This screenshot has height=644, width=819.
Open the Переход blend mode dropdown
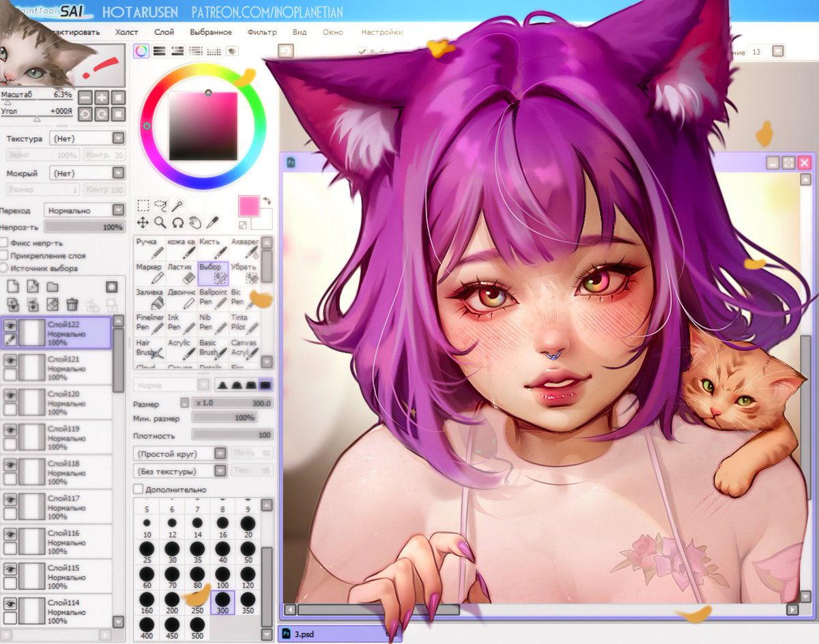[85, 210]
